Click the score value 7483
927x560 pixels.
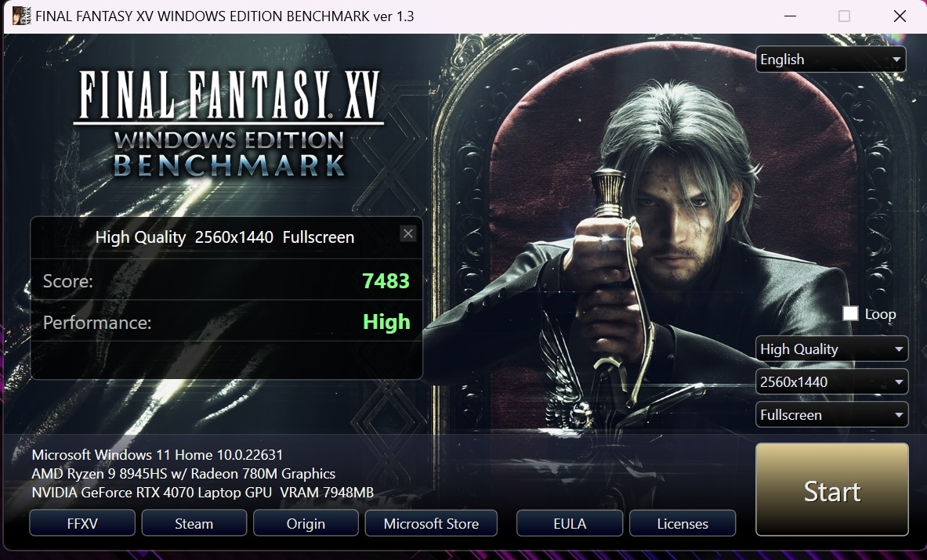click(386, 281)
